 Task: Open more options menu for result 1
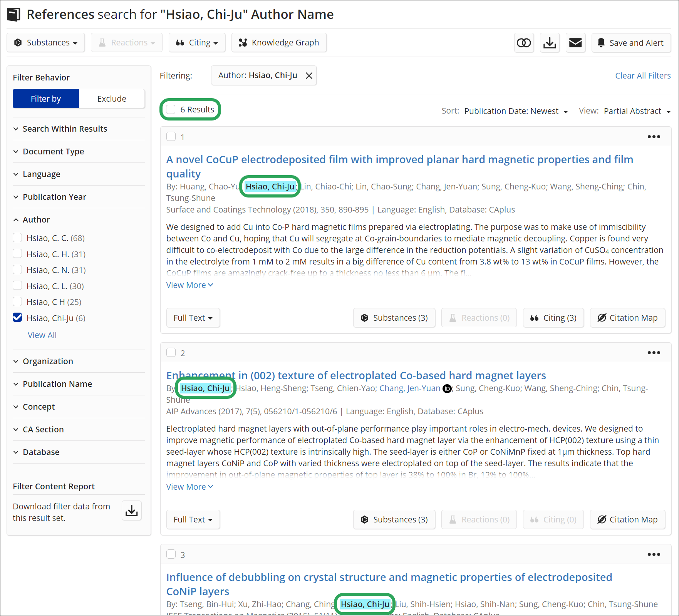click(x=654, y=137)
